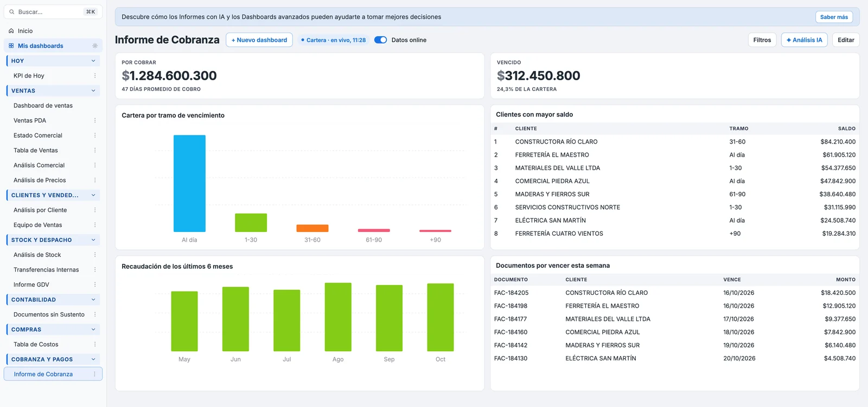868x407 pixels.
Task: Go to Inicio in the sidebar
Action: click(x=53, y=31)
